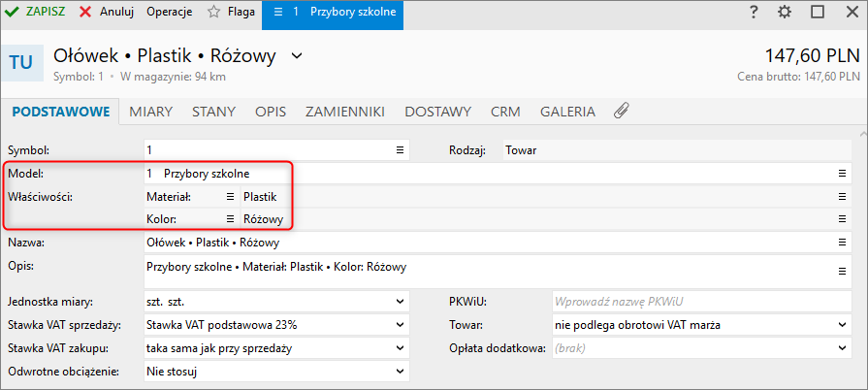Click the paperclip attachments icon
The height and width of the screenshot is (390, 868).
click(622, 112)
